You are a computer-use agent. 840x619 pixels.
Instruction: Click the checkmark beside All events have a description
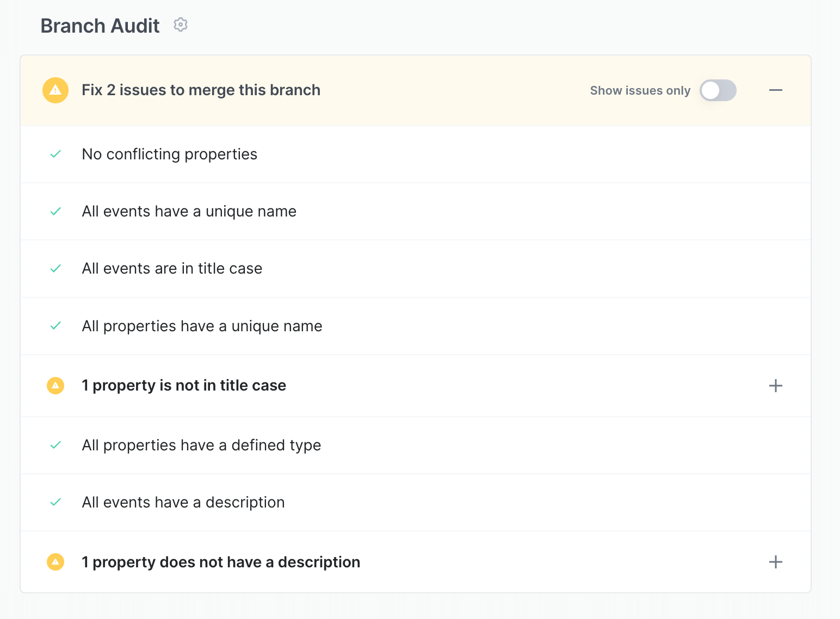pos(55,502)
